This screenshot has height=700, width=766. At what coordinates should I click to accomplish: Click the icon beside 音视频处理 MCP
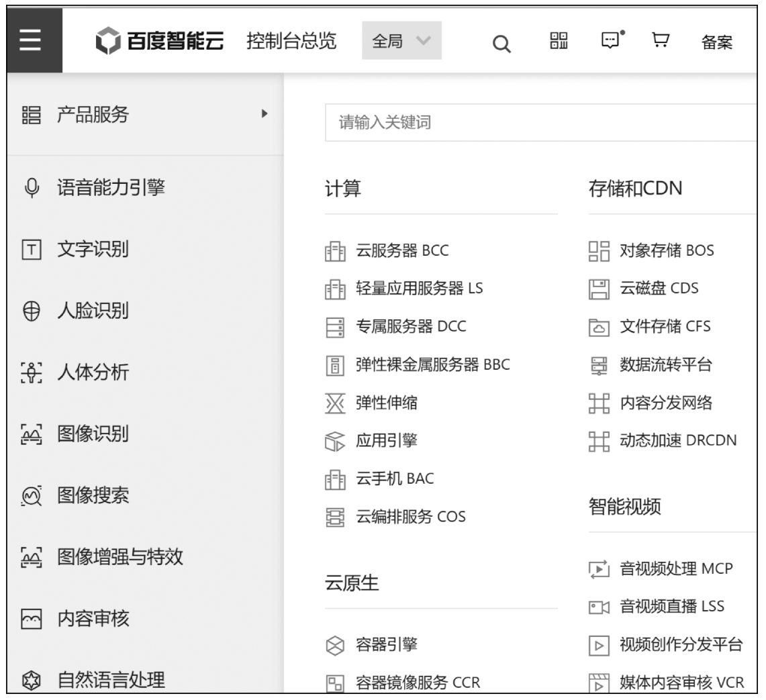599,569
